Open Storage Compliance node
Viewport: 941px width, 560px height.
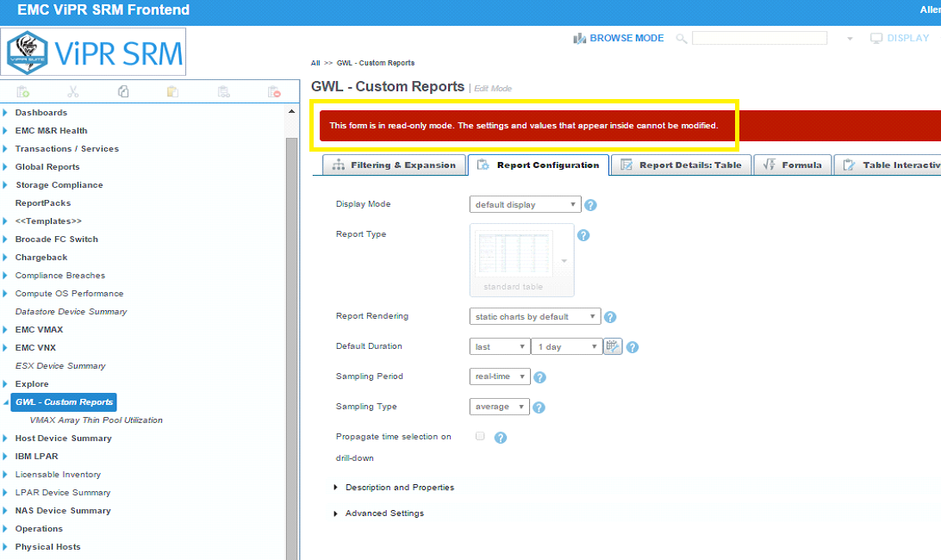click(59, 185)
